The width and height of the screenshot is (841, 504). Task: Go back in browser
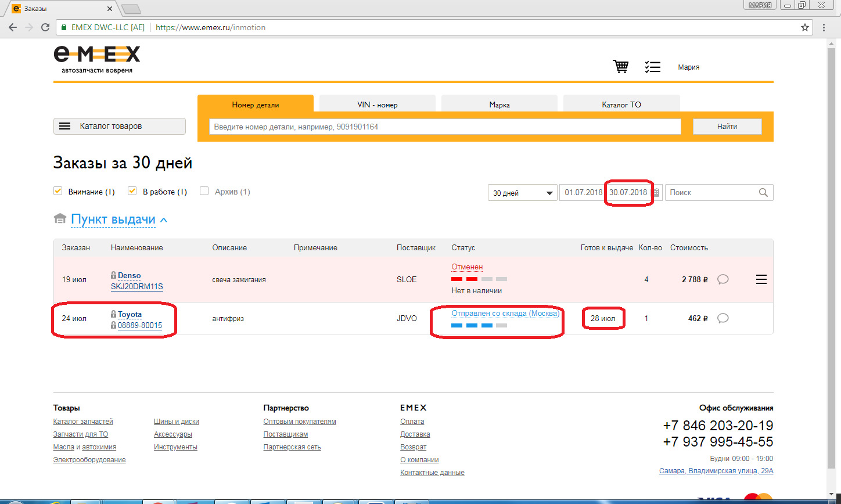click(13, 27)
